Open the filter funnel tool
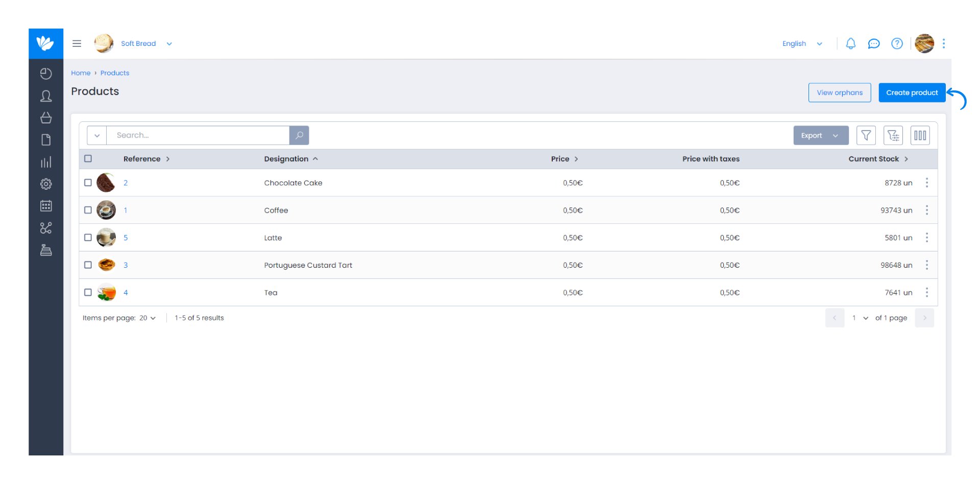 [866, 135]
